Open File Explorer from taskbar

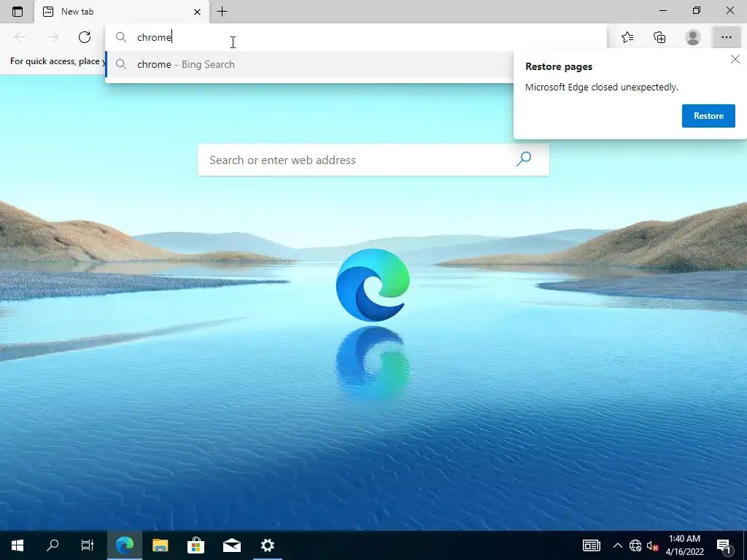(160, 545)
